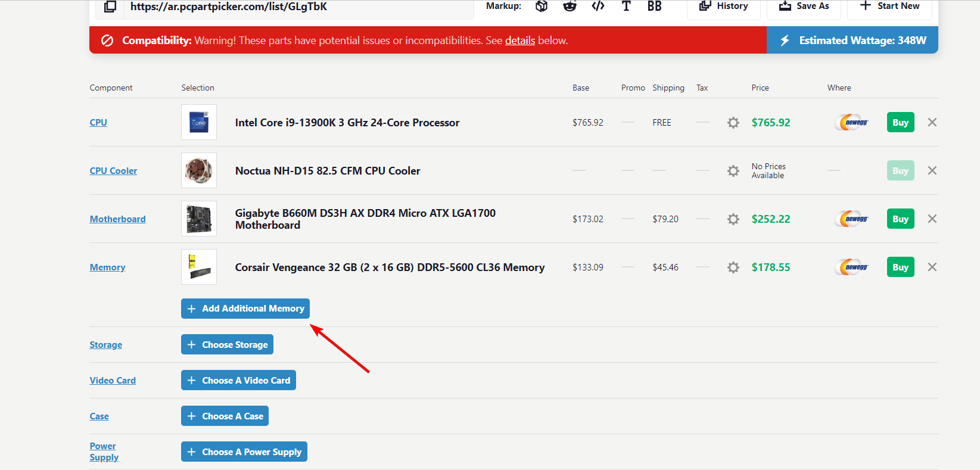Open the Storage component link
This screenshot has height=470, width=980.
click(105, 345)
